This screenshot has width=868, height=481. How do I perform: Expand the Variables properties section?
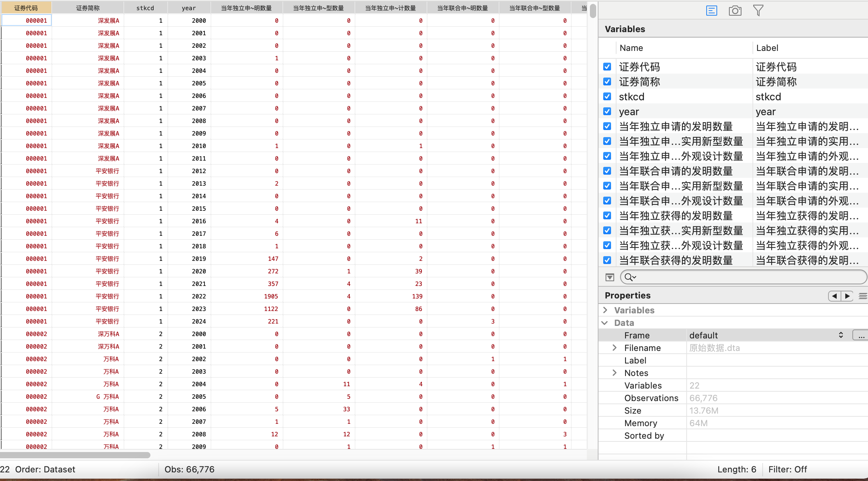pos(605,310)
